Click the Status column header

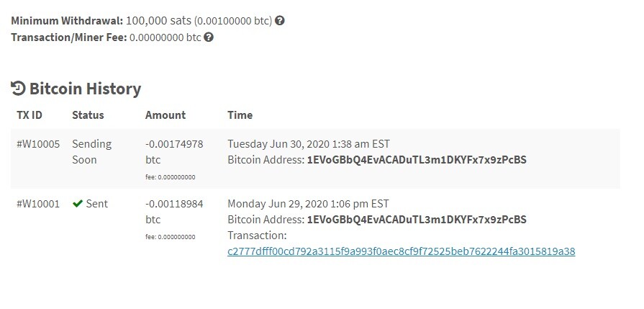click(88, 115)
